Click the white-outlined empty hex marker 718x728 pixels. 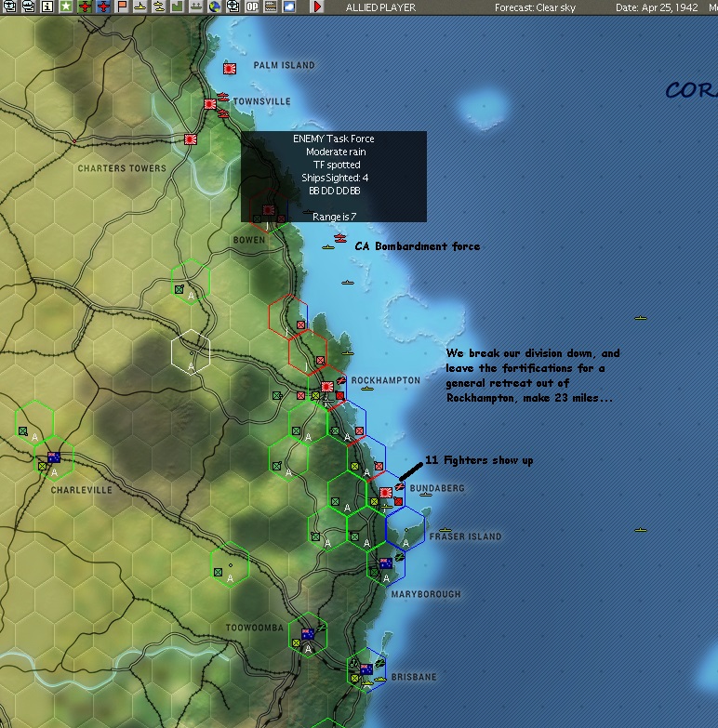[x=191, y=352]
